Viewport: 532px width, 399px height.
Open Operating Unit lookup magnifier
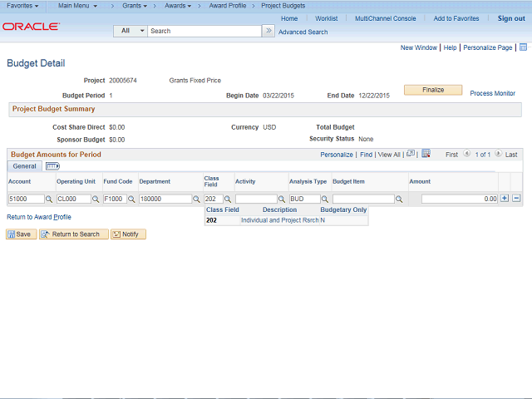pyautogui.click(x=96, y=199)
